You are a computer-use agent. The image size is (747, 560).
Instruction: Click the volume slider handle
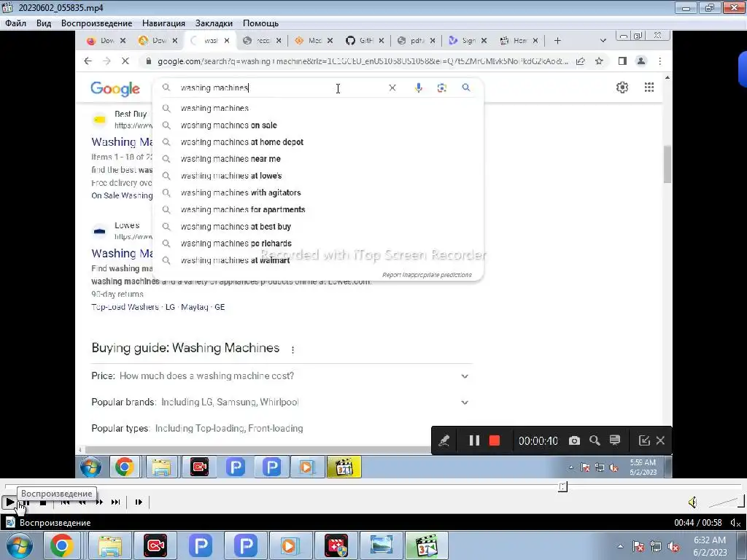(x=741, y=501)
